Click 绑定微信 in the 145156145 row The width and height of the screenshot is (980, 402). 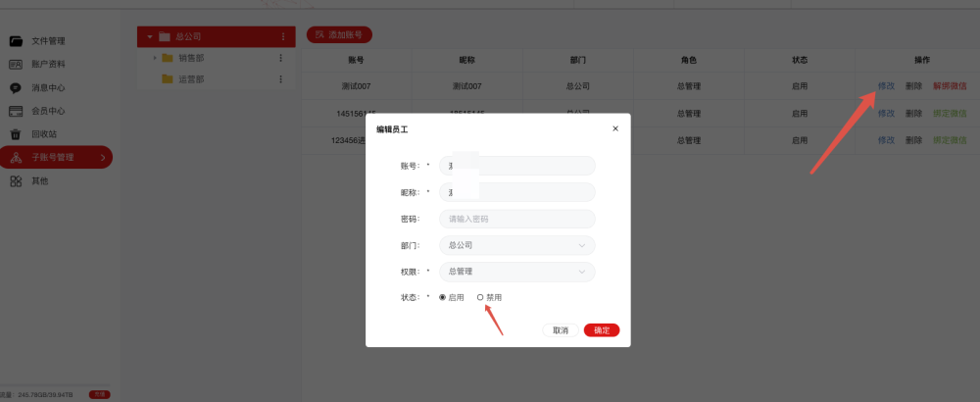pyautogui.click(x=950, y=114)
